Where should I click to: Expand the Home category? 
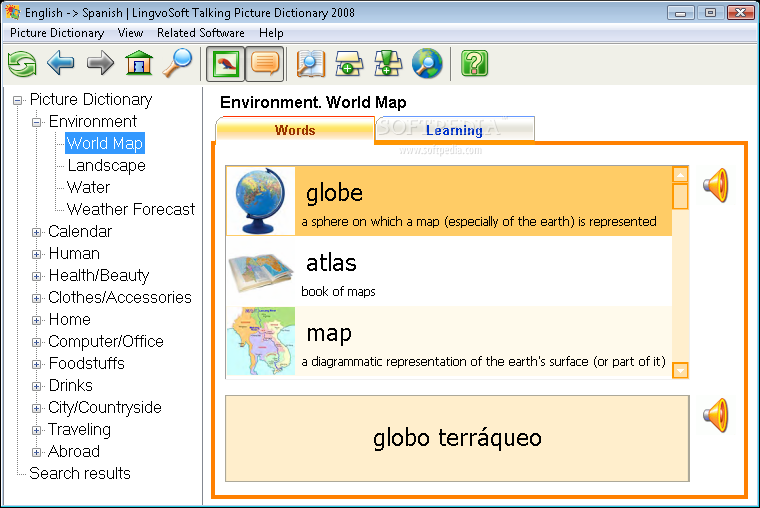36,320
